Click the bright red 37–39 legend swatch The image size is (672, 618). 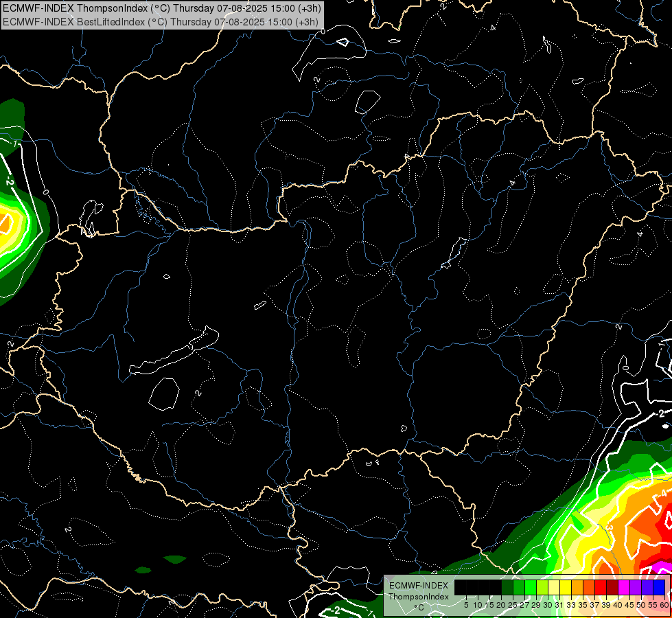click(601, 588)
